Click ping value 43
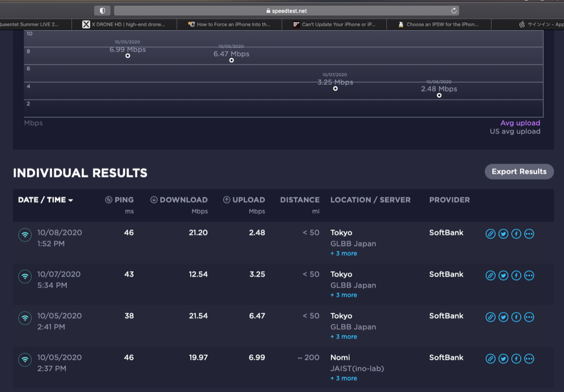The width and height of the screenshot is (564, 392). click(129, 274)
